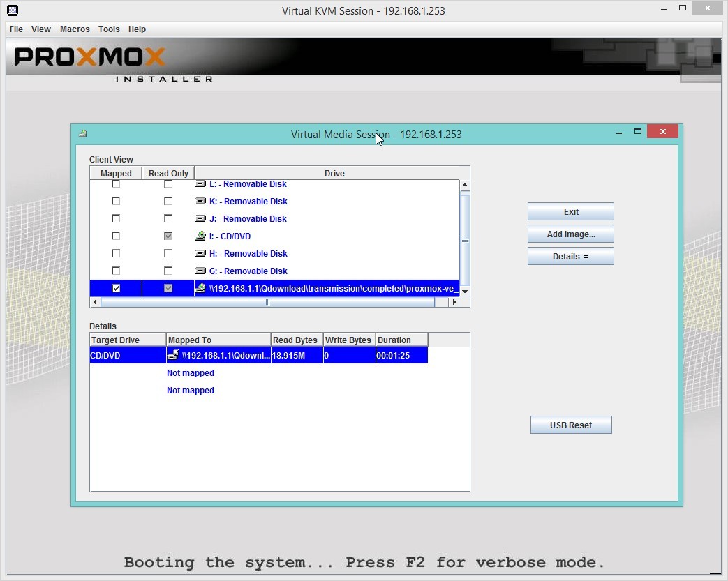Toggle Mapped checkbox for J: Removable Disk
Image resolution: width=728 pixels, height=581 pixels.
click(116, 218)
